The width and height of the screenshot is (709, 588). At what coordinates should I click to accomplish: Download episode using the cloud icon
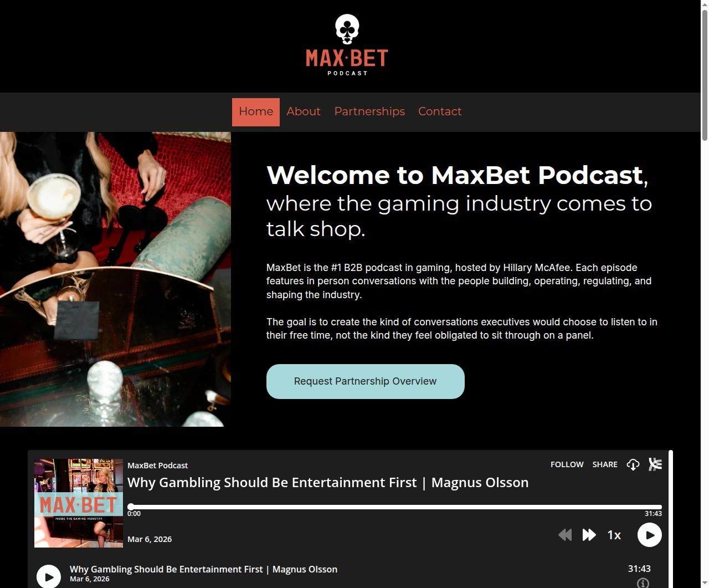tap(633, 464)
